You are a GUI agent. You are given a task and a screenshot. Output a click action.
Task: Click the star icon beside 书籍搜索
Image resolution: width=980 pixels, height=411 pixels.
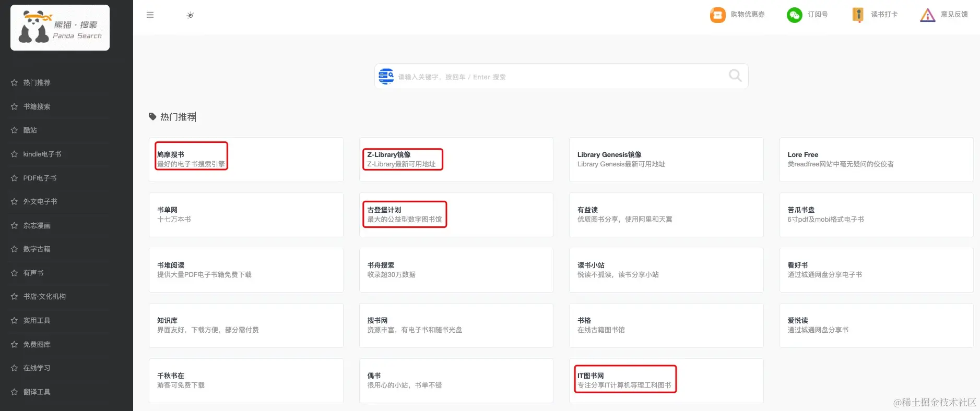pos(14,106)
